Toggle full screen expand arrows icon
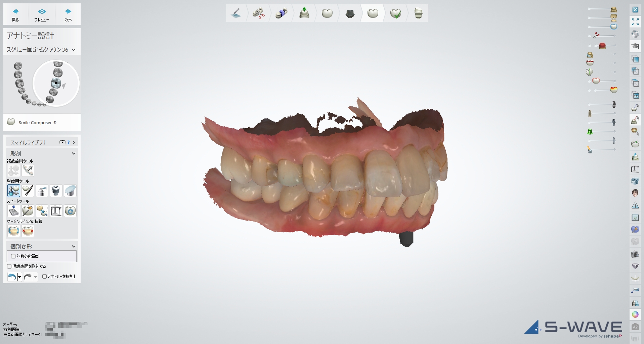 [635, 22]
